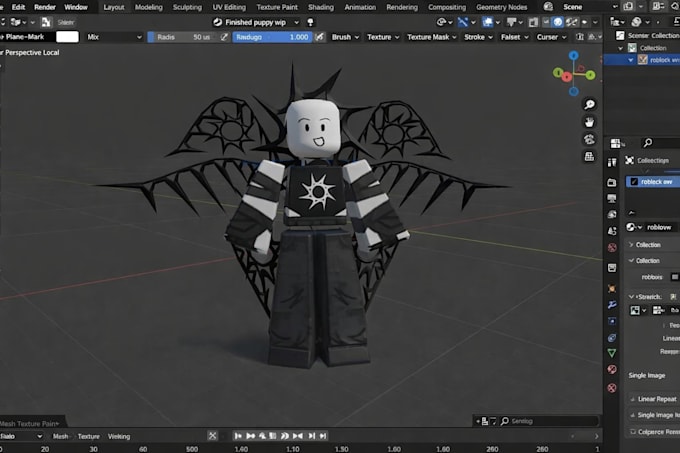
Task: Click the jump to first frame control
Action: pos(238,436)
